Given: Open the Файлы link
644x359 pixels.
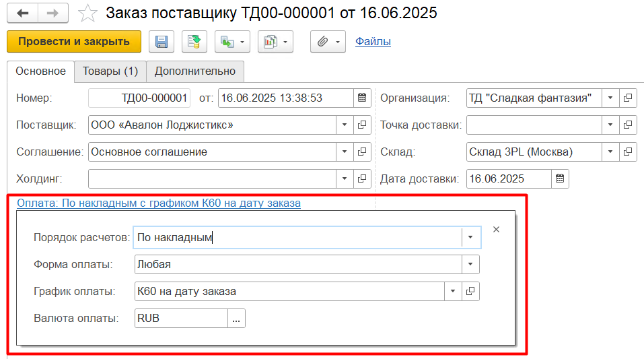Looking at the screenshot, I should (373, 42).
